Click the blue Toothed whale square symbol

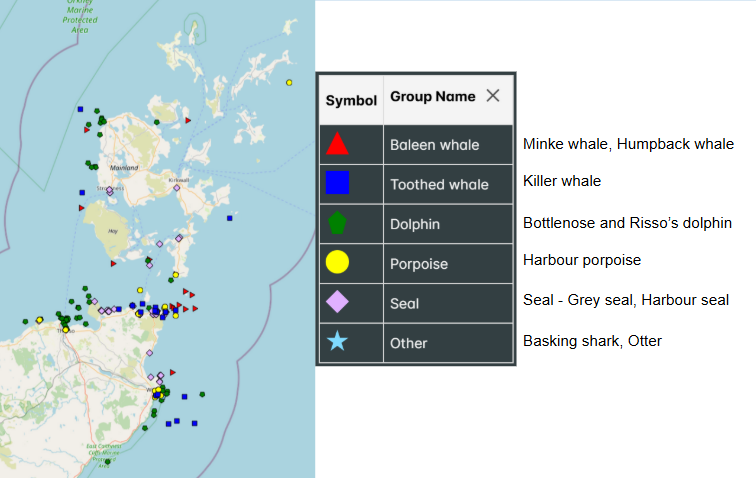click(338, 183)
